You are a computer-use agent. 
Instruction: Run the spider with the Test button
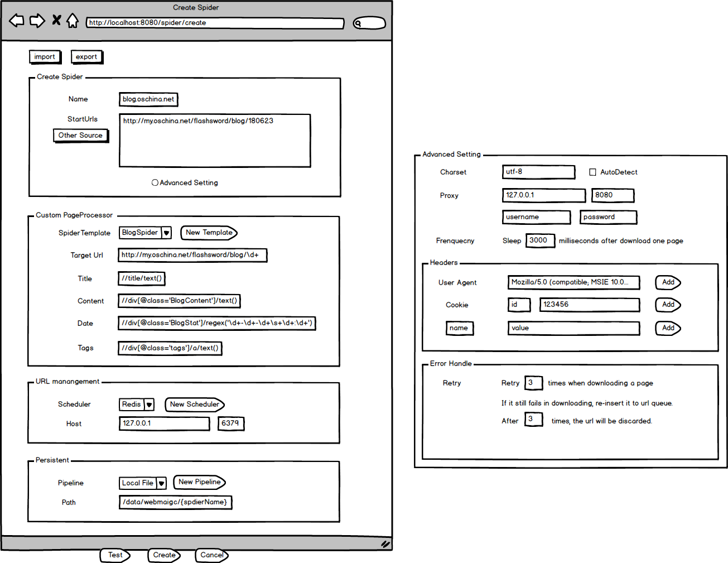point(114,555)
